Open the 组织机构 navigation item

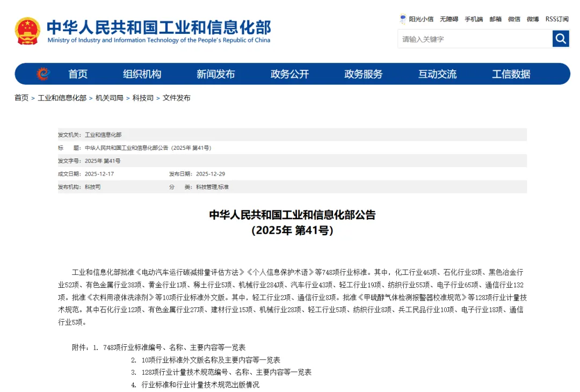(x=142, y=74)
